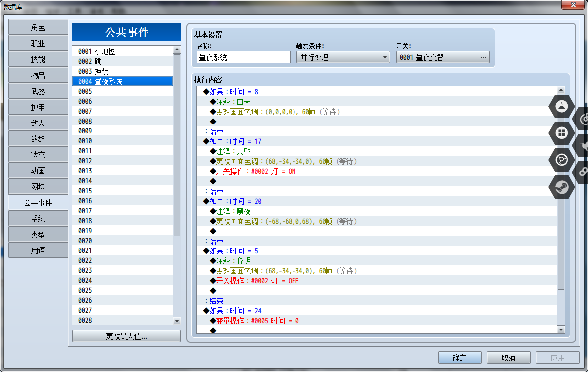Launch the Chrome hexagon dock icon

(561, 160)
